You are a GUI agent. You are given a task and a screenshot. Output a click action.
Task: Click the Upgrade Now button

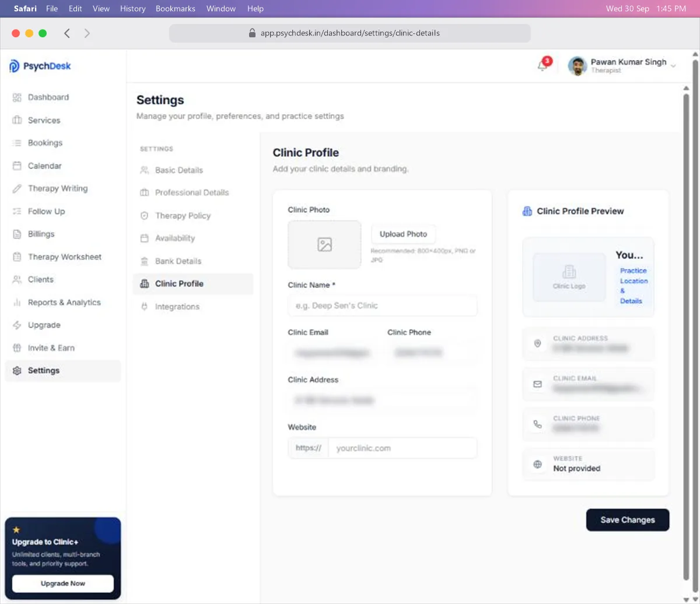(x=63, y=584)
